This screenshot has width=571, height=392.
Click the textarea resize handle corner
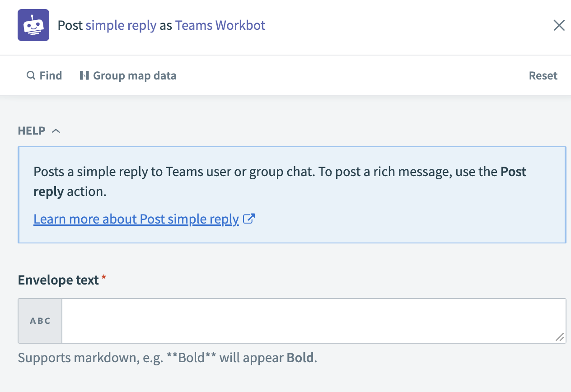(x=559, y=337)
